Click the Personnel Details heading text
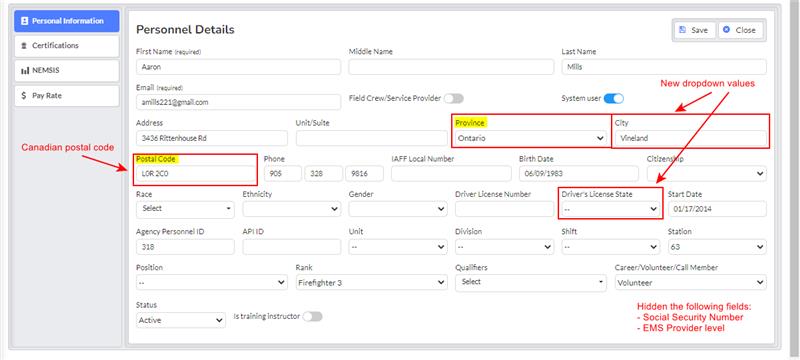Viewport: 800px width, 360px height. (x=185, y=30)
